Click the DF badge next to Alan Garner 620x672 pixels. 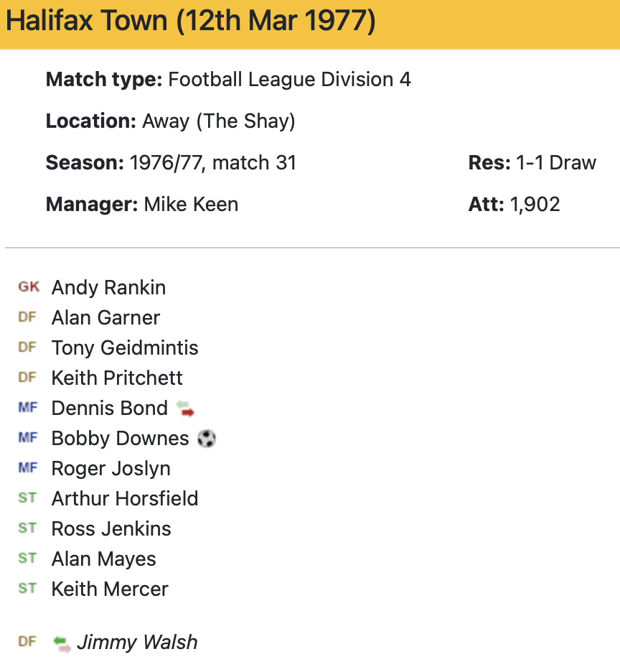pos(27,317)
